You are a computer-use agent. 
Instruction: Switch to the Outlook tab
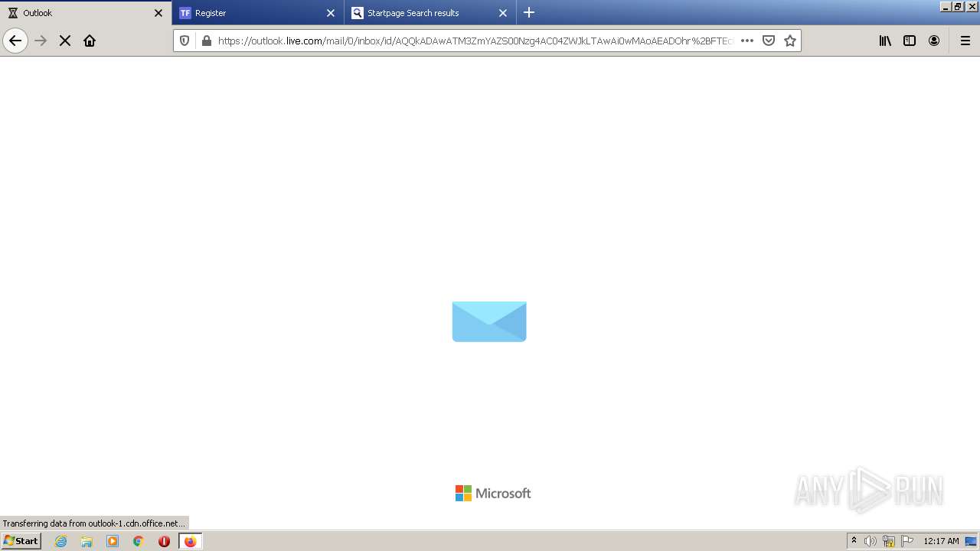pyautogui.click(x=86, y=13)
